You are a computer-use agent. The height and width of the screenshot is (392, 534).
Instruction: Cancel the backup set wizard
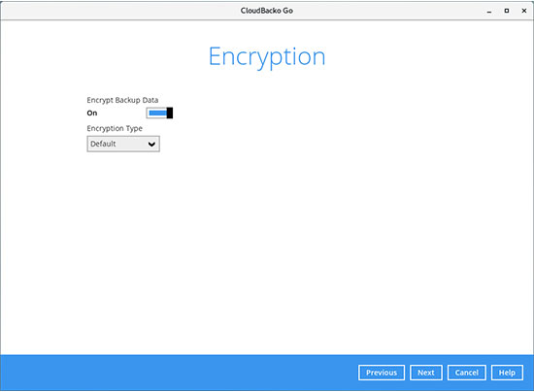point(467,373)
